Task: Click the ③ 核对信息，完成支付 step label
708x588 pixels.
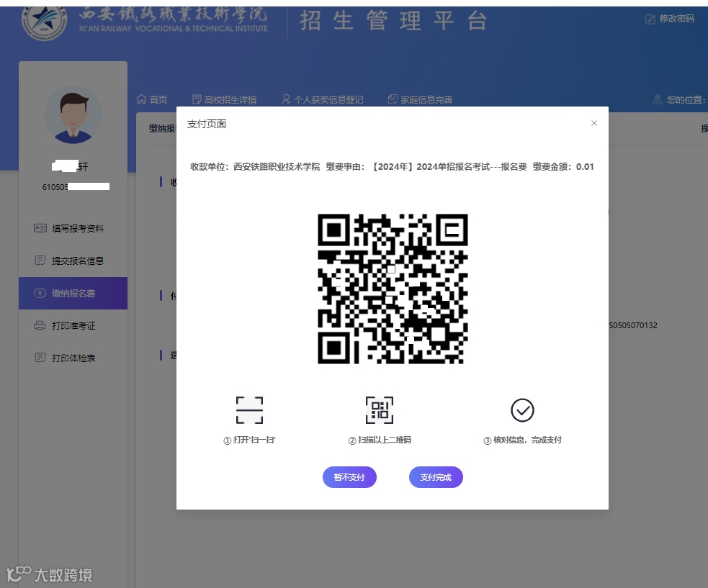Action: [x=522, y=440]
